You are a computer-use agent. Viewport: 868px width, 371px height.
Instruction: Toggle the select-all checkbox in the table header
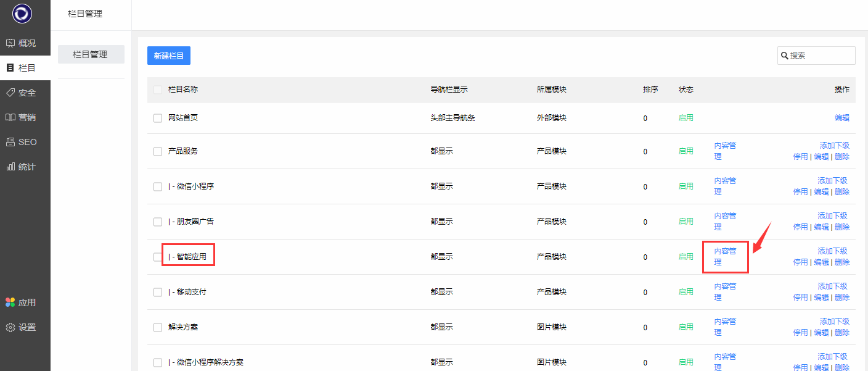[x=158, y=90]
